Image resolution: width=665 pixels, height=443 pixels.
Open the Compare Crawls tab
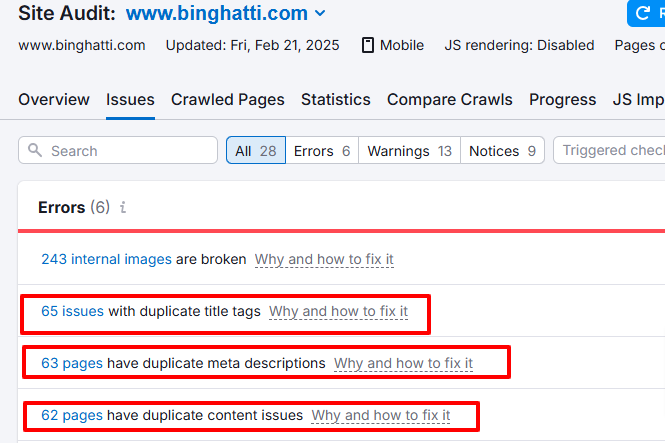coord(450,100)
